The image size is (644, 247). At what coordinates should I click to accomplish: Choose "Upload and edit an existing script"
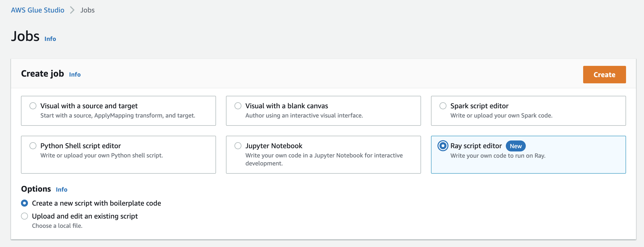(24, 216)
